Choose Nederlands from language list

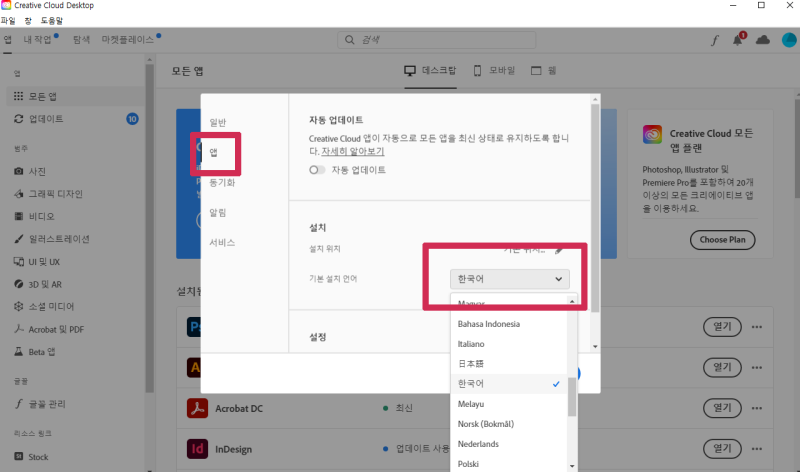coord(509,444)
